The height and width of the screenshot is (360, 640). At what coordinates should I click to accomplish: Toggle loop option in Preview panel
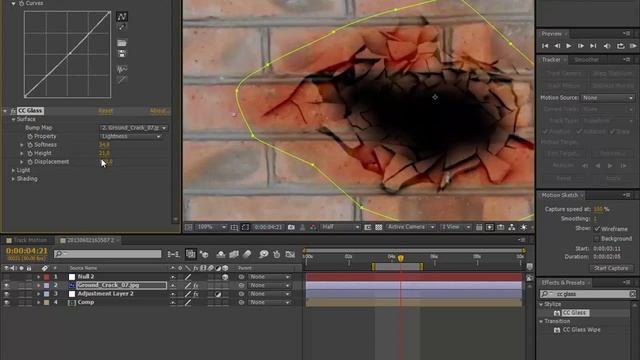coord(620,46)
